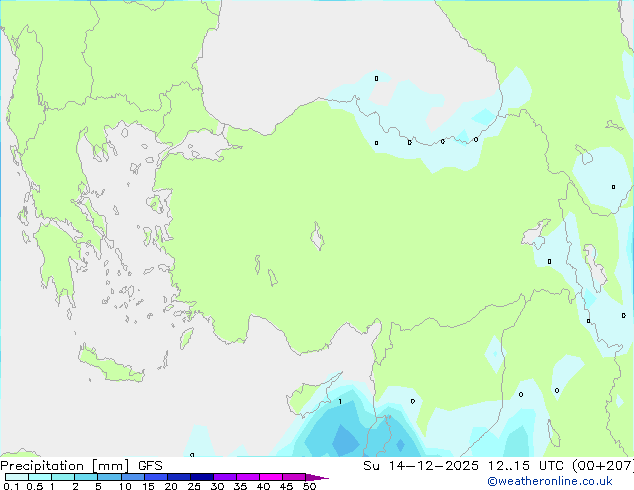Click the large lake in central Turkey
Viewport: 634px width, 490px height.
point(317,237)
